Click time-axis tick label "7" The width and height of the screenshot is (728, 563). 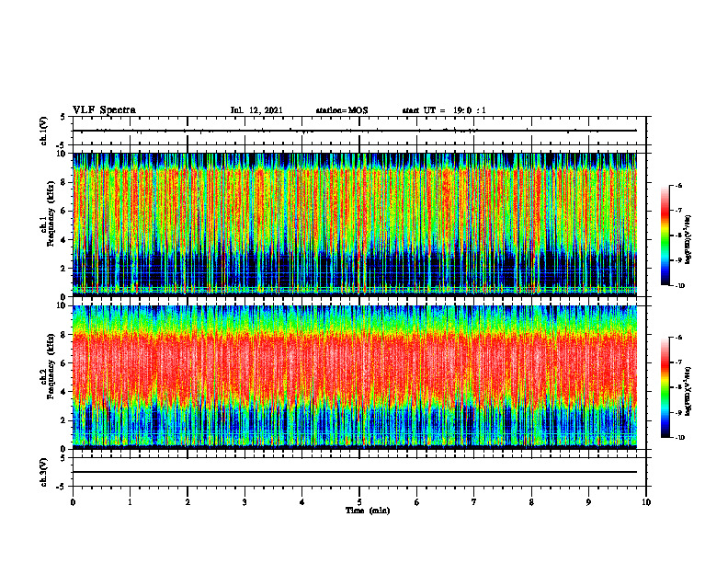pyautogui.click(x=474, y=502)
